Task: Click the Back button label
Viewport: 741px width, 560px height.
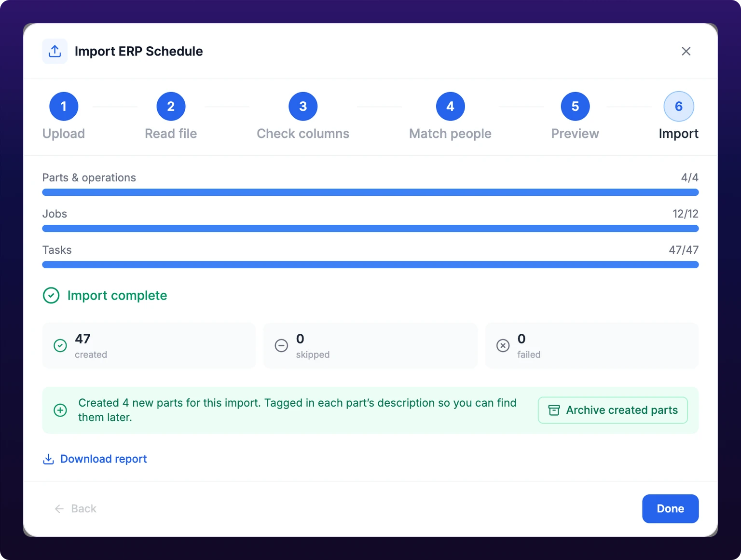Action: 84,508
